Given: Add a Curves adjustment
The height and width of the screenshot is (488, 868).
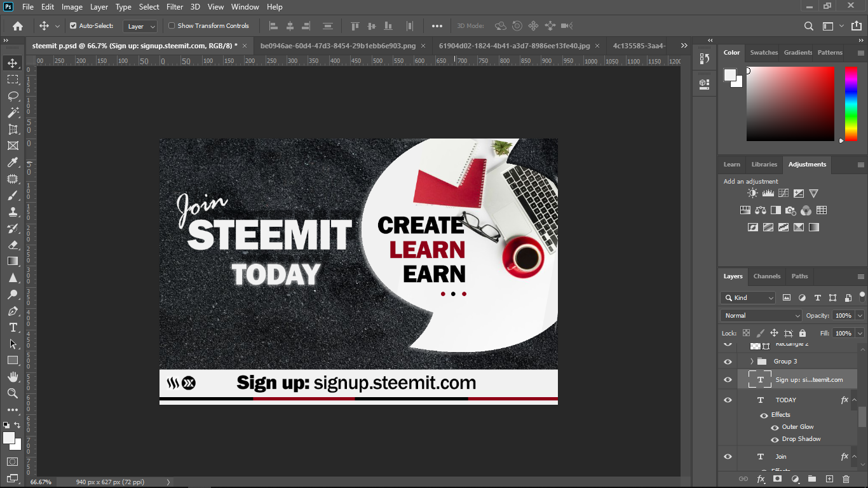Looking at the screenshot, I should click(783, 193).
